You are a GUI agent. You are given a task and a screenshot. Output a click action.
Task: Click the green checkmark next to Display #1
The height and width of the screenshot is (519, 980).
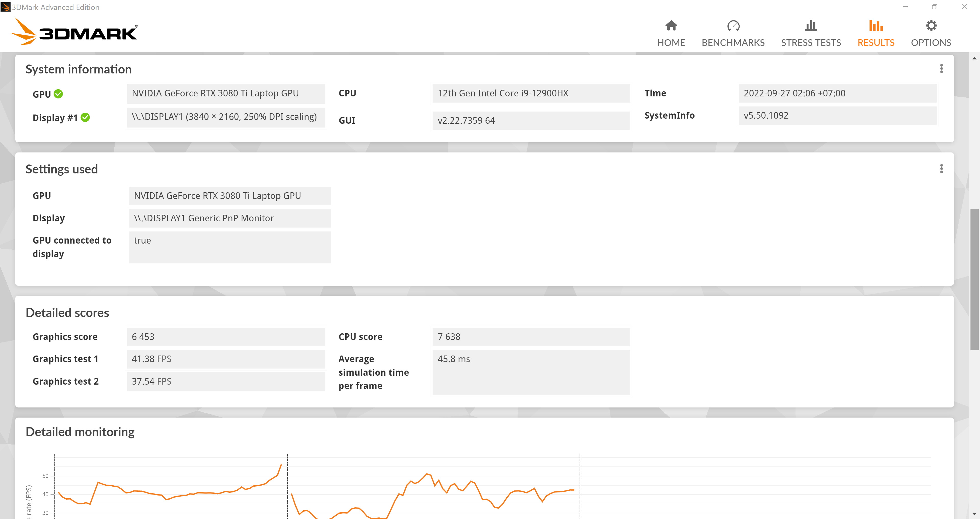(85, 118)
